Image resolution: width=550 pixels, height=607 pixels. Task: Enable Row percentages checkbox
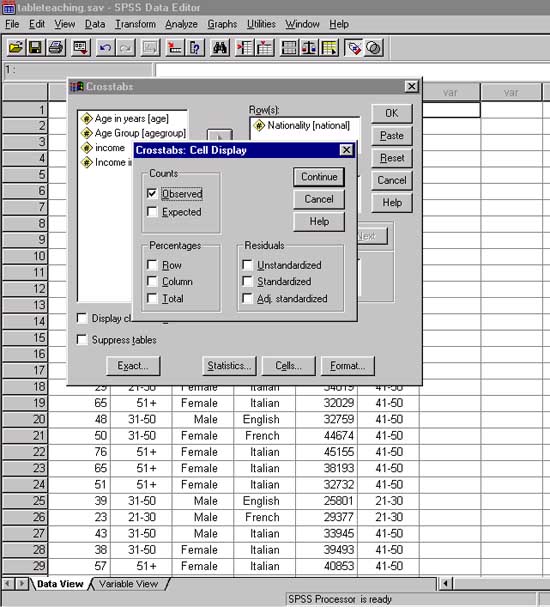pos(152,265)
